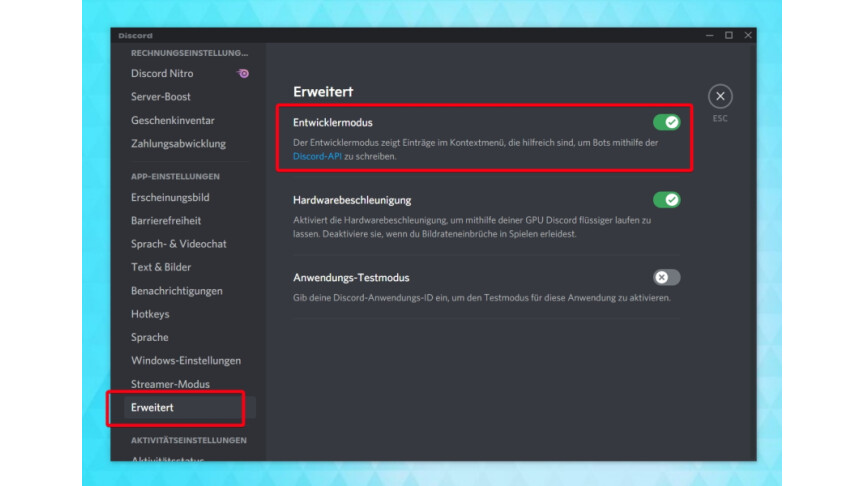Maximize the Discord window
The width and height of the screenshot is (864, 486).
(x=728, y=35)
